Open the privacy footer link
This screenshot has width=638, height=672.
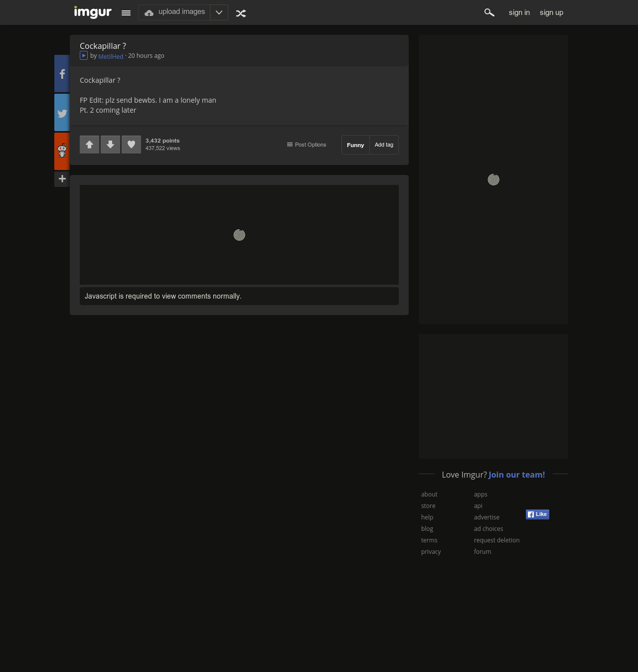point(431,552)
